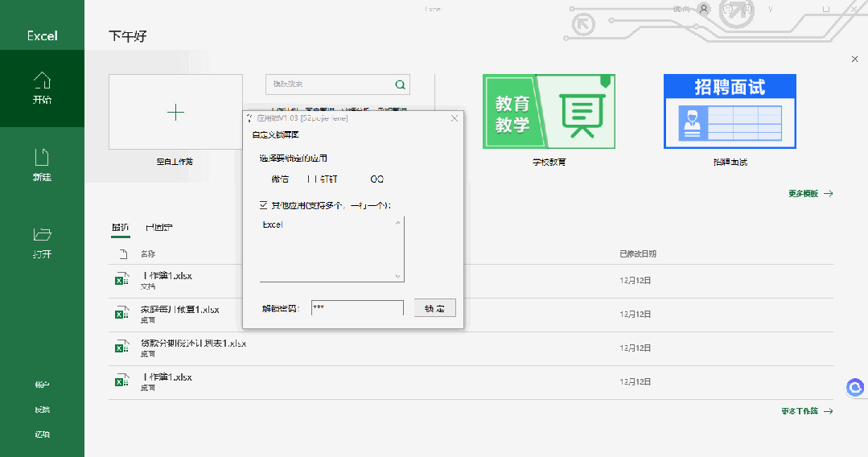Click Excel file icon of 贷款分期偿还计划表1.xlsx
Image resolution: width=868 pixels, height=457 pixels.
[x=121, y=346]
